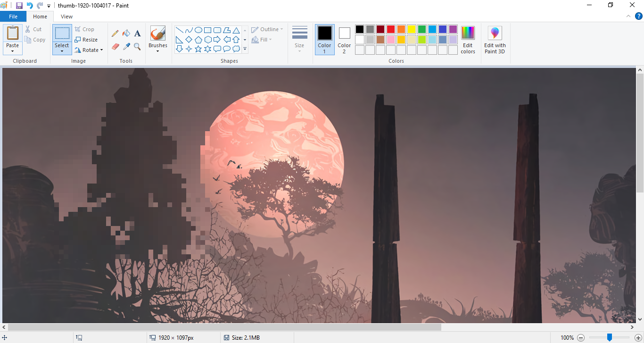This screenshot has height=343, width=644.
Task: Click the Redo arrow in the title bar
Action: coord(40,6)
